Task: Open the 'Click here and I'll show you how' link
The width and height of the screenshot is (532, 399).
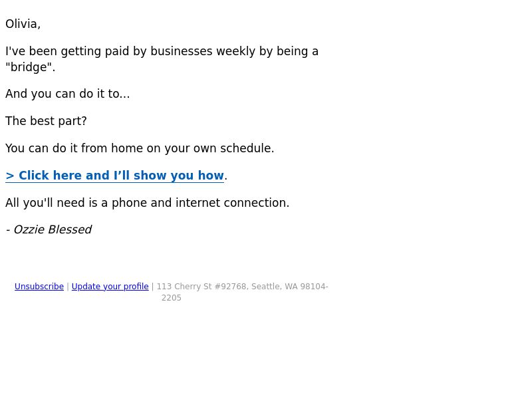Action: point(114,176)
